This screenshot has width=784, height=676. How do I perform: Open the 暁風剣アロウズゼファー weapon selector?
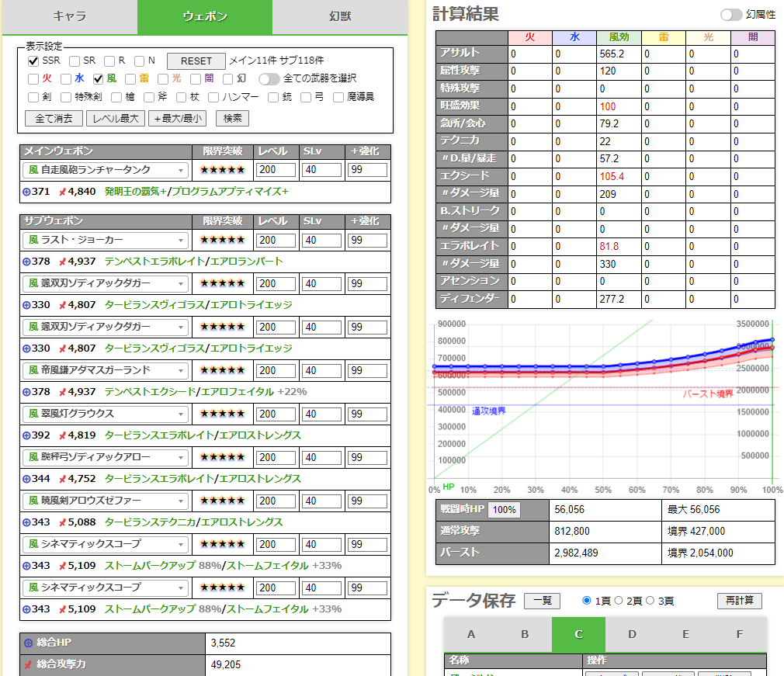[x=106, y=501]
